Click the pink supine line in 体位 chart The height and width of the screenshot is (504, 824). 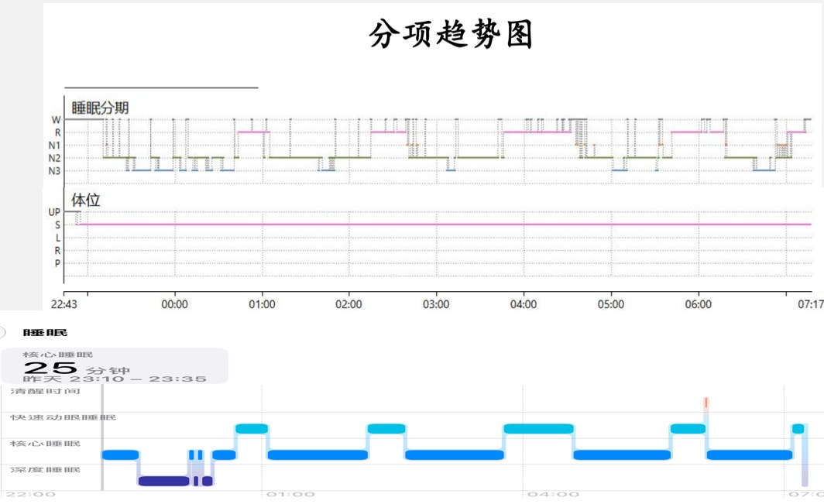click(445, 225)
